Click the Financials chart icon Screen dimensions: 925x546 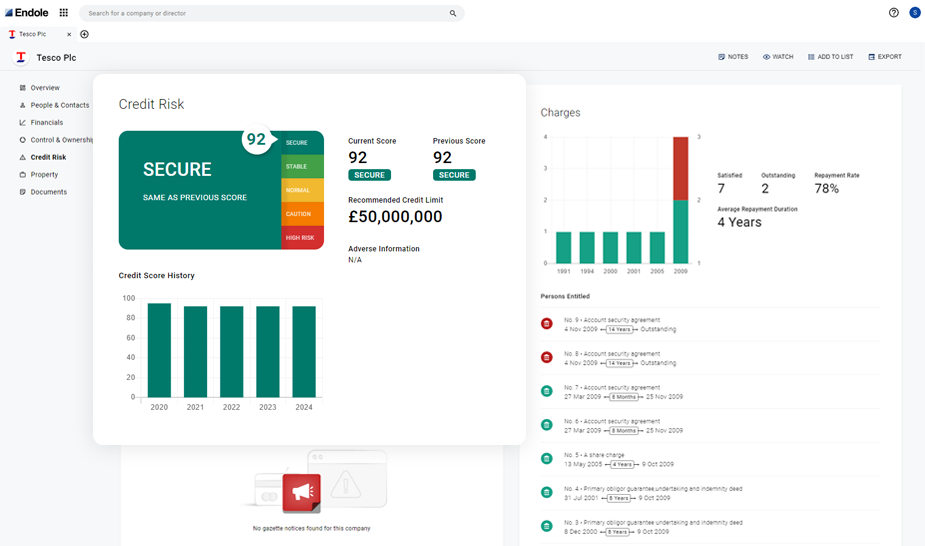22,123
